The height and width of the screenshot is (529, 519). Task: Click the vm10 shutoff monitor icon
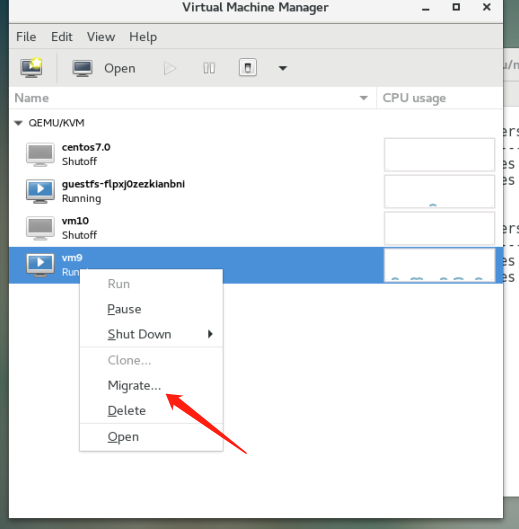(40, 228)
